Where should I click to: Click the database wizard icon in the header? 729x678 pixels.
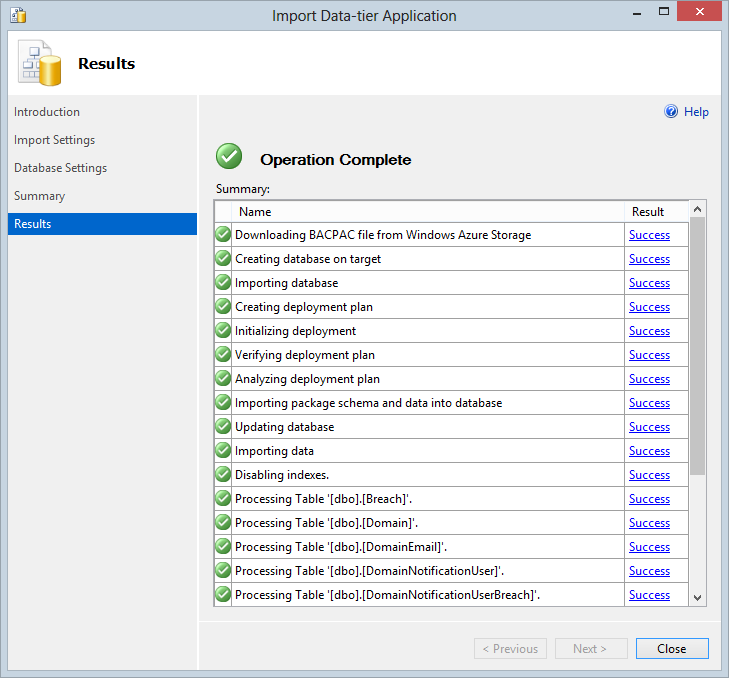tap(39, 64)
